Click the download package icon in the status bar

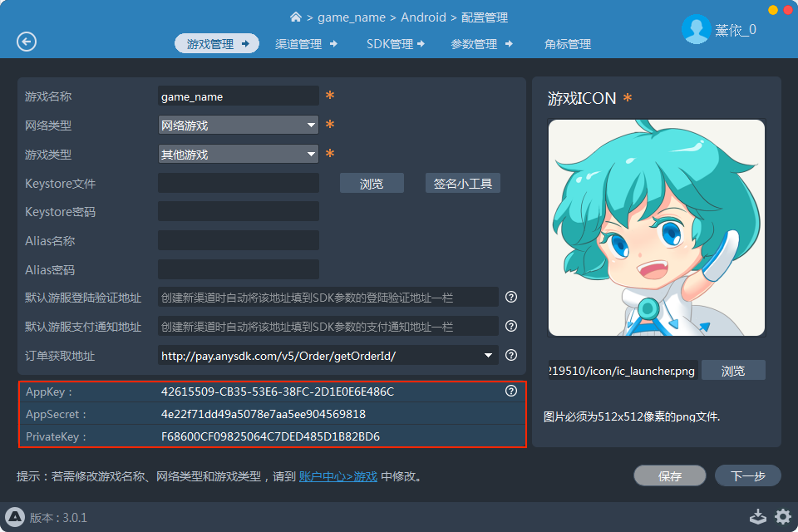[757, 516]
